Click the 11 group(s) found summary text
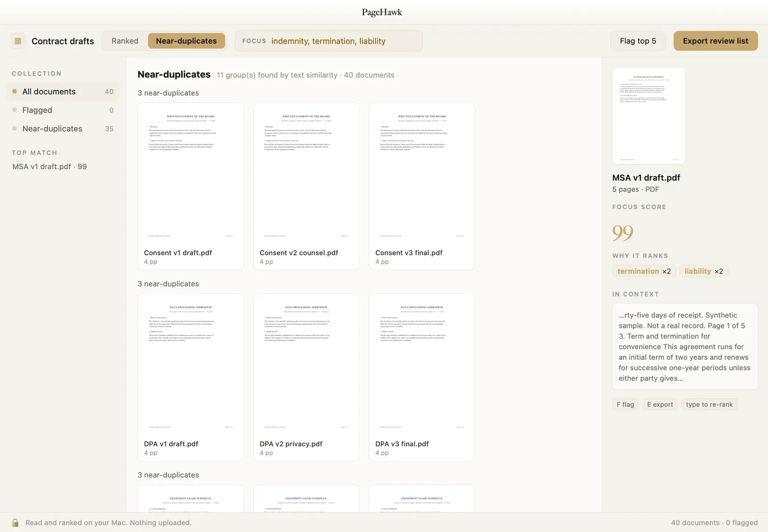This screenshot has width=768, height=532. pyautogui.click(x=305, y=75)
